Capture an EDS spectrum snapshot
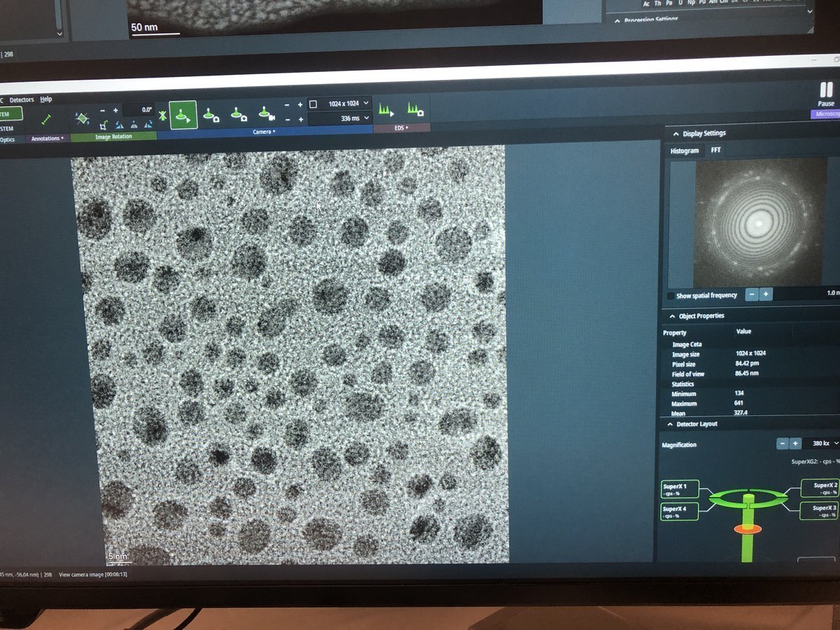The image size is (840, 630). 416,111
